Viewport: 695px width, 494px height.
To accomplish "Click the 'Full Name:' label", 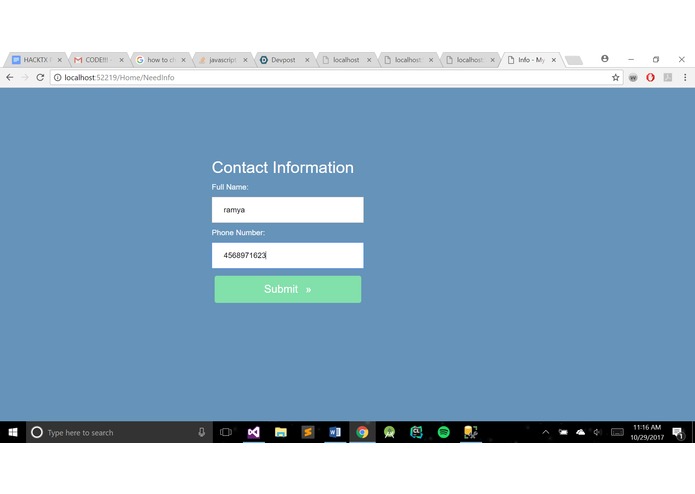I will pos(230,187).
